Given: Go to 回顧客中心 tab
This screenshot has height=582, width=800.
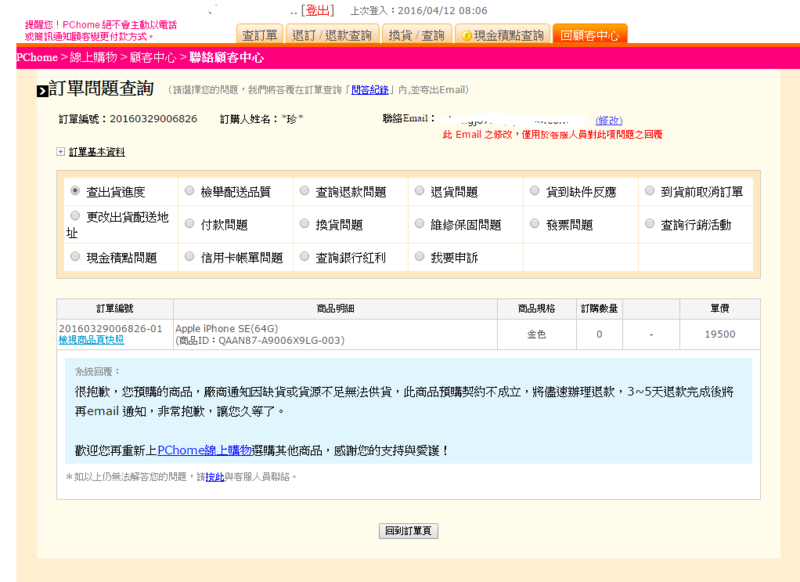Looking at the screenshot, I should (590, 35).
